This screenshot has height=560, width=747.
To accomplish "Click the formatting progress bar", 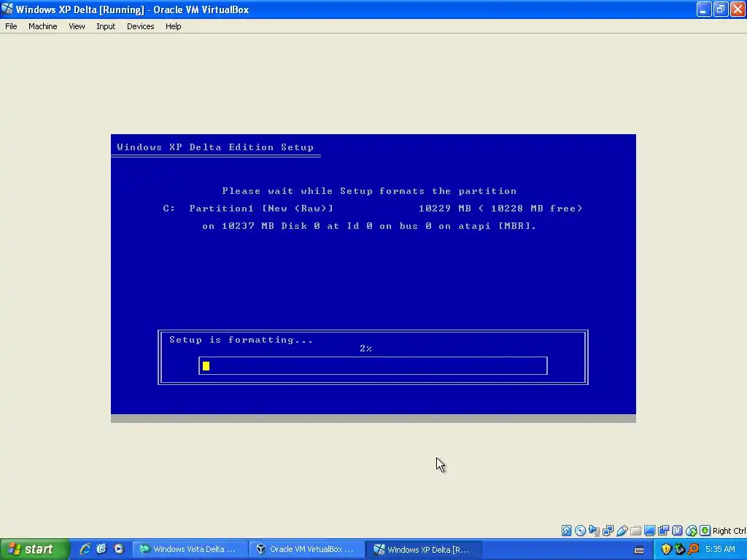I will pyautogui.click(x=373, y=366).
